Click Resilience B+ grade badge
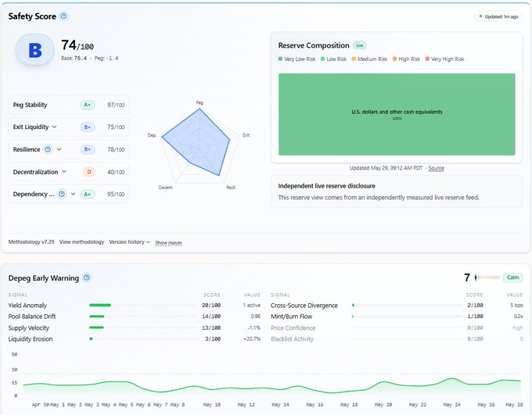 click(87, 149)
